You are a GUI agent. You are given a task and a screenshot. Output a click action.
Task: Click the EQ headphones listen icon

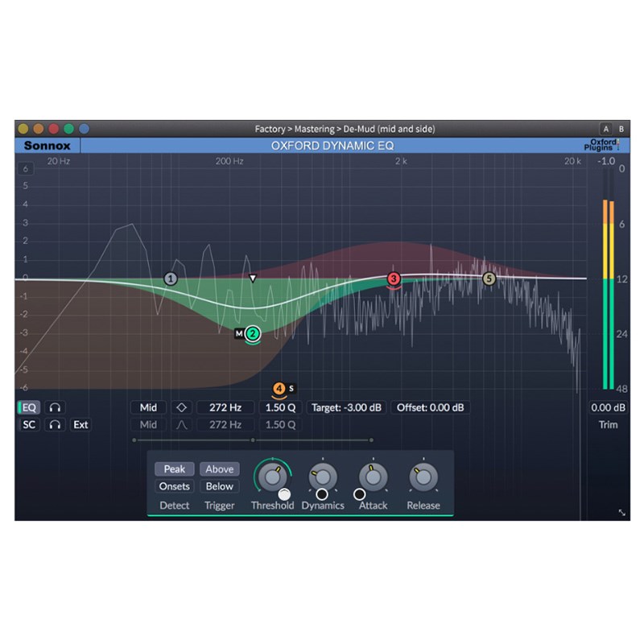55,407
